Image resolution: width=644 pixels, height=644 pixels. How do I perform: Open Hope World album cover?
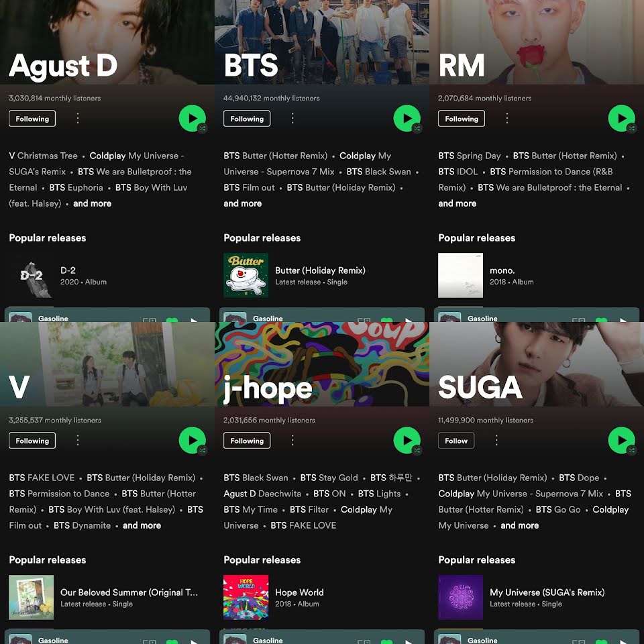click(246, 597)
